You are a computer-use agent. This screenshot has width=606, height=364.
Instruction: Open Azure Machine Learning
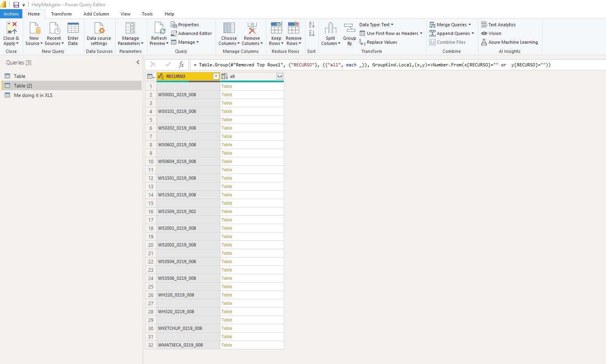[509, 42]
